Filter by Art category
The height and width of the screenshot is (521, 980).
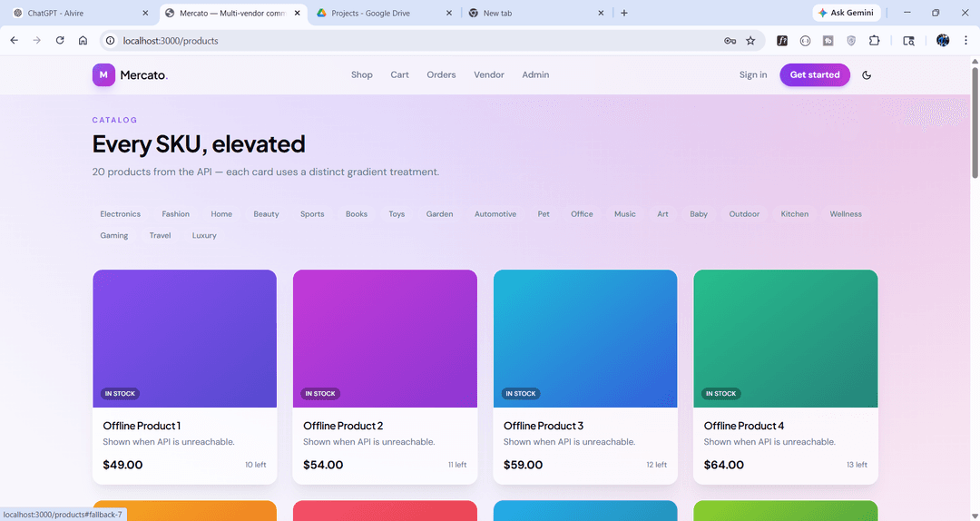662,214
